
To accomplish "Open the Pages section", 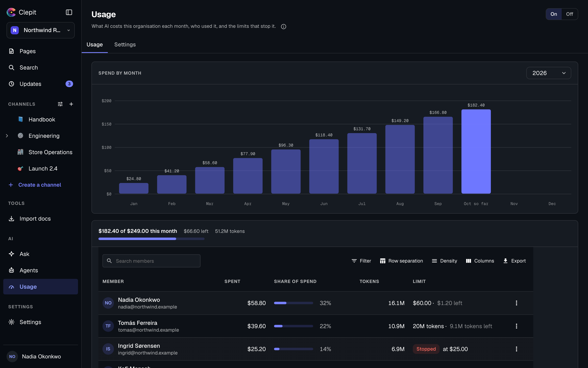I will 41,51.
